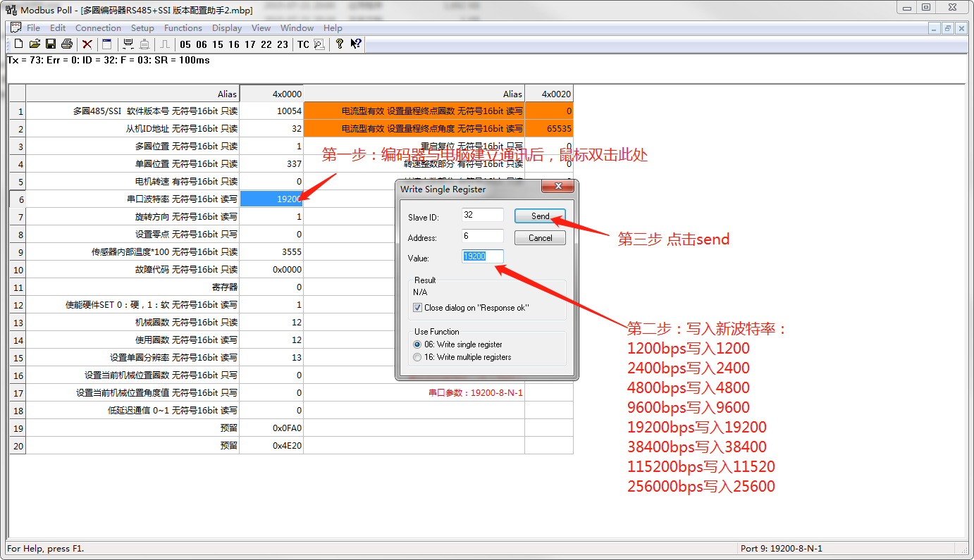Minimize the inner document window

[x=935, y=28]
